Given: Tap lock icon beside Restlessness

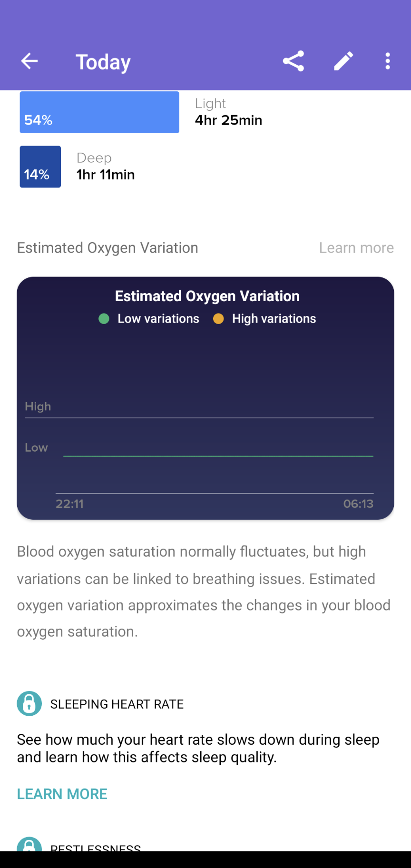Looking at the screenshot, I should [29, 845].
